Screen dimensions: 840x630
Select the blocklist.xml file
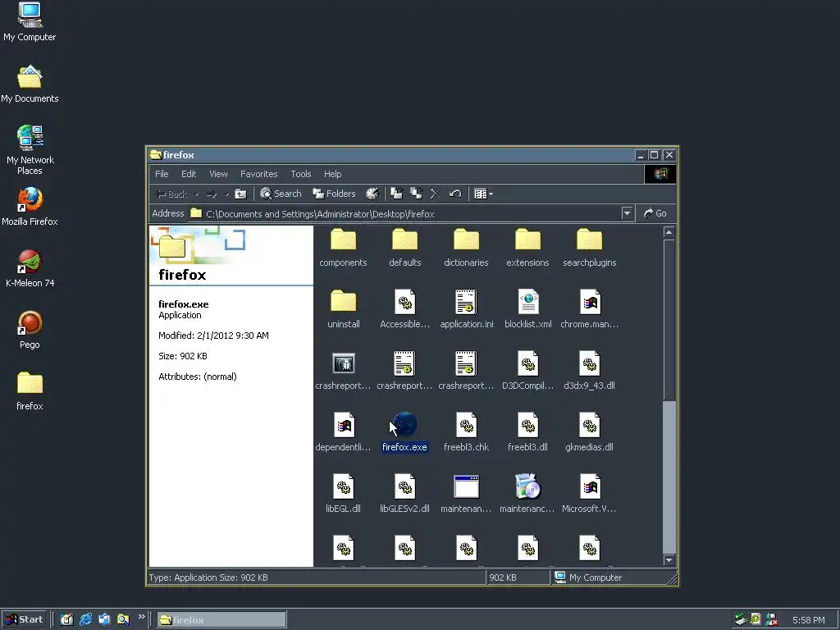(528, 309)
